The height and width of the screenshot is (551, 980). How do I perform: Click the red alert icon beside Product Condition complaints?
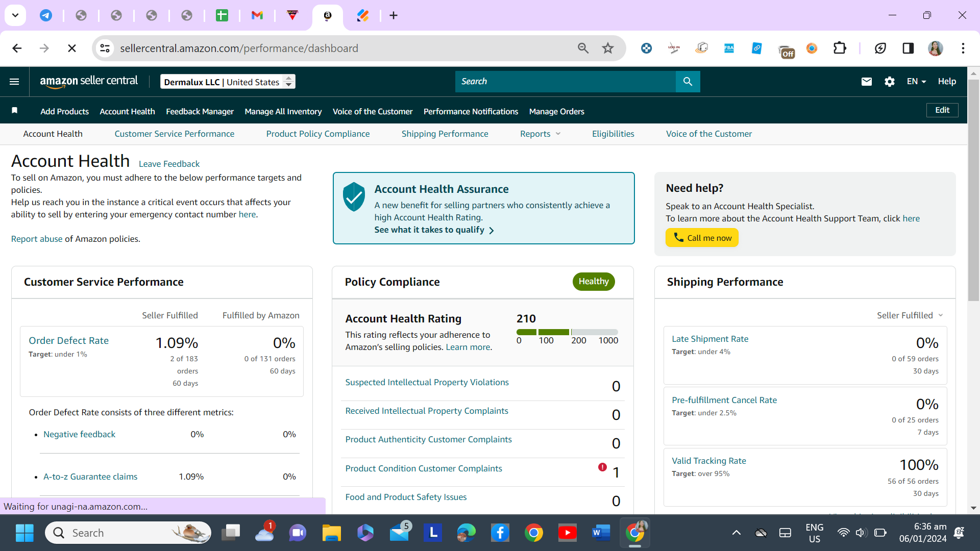[x=602, y=467]
